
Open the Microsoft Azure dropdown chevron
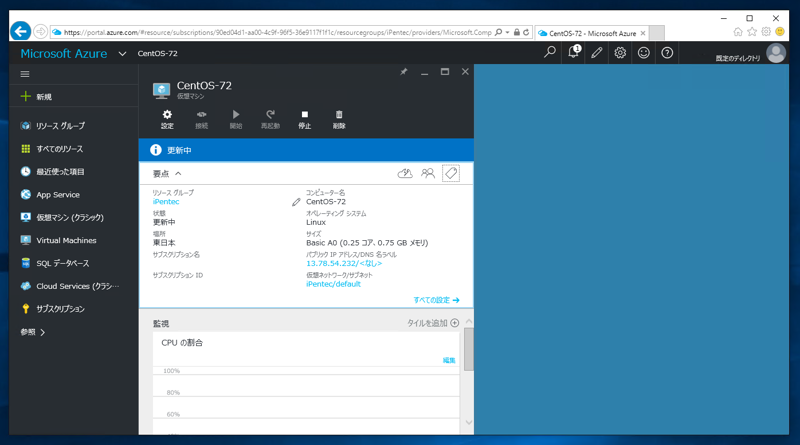click(122, 53)
